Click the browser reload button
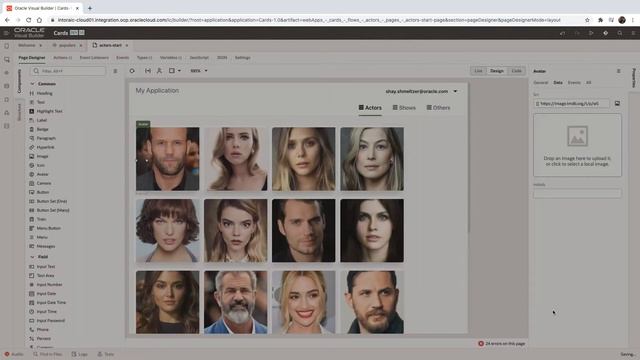 coord(28,20)
